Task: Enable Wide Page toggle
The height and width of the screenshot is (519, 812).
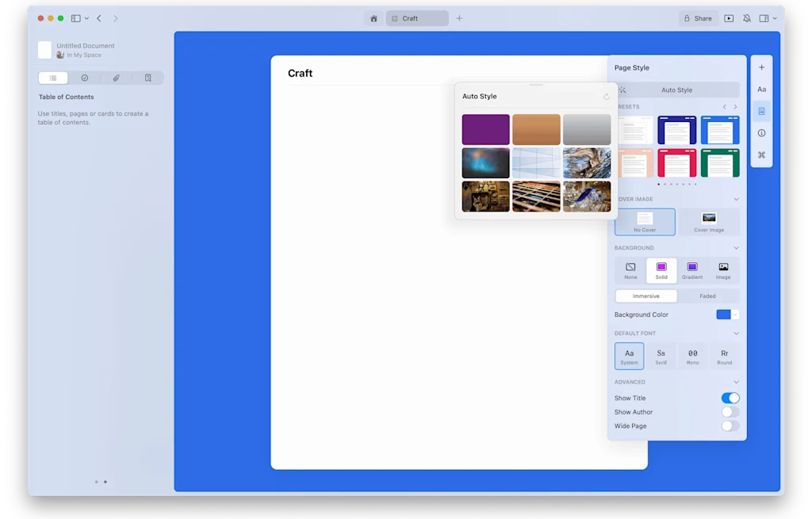Action: pyautogui.click(x=730, y=426)
